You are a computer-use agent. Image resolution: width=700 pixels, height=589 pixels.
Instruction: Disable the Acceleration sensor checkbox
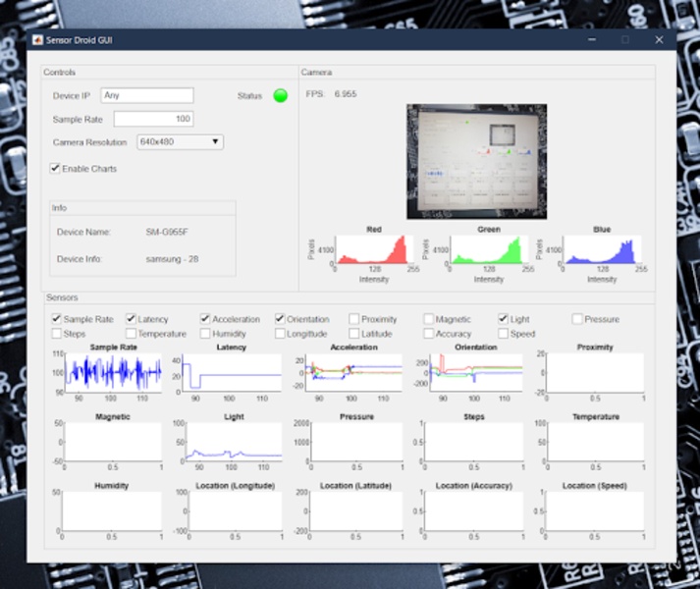tap(205, 319)
